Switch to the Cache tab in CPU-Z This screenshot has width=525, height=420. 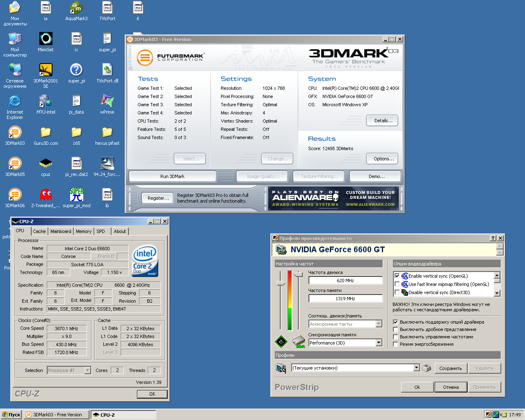pyautogui.click(x=39, y=231)
